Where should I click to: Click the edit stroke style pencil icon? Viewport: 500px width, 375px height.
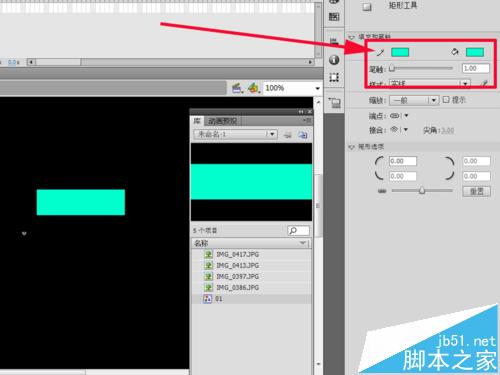pos(484,83)
